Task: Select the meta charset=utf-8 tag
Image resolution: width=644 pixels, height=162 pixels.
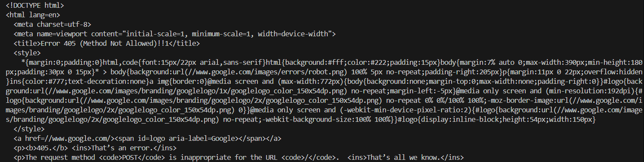Action: [52, 25]
